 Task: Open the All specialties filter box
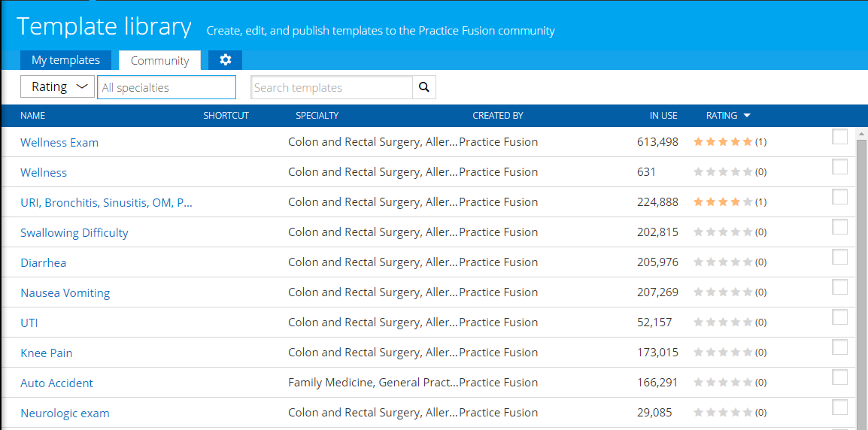click(x=166, y=87)
